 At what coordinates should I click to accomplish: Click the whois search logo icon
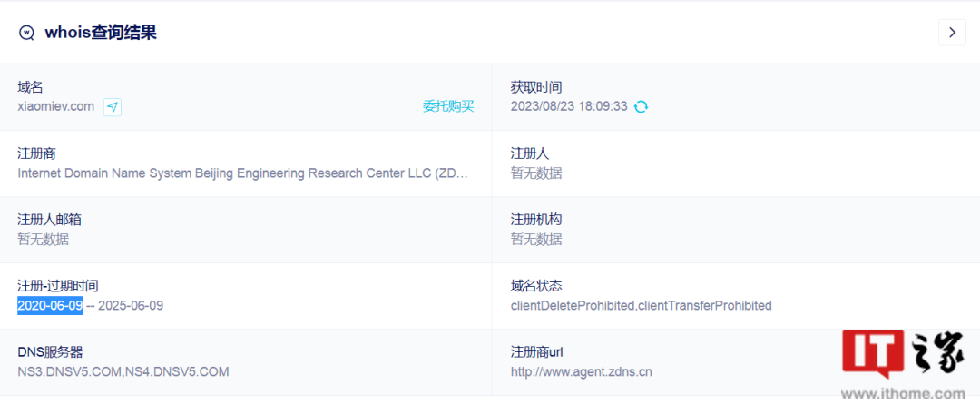[26, 33]
